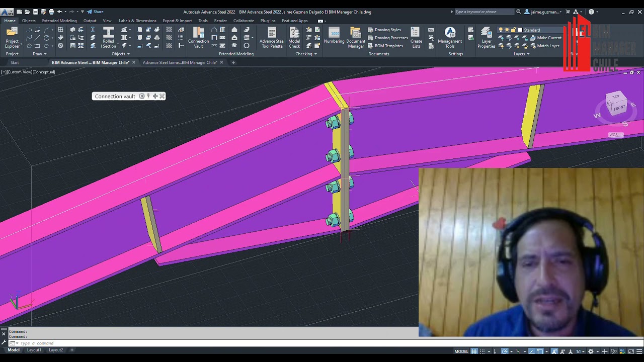Click the Autodesk App Store cart icon
This screenshot has height=362, width=644.
[568, 12]
